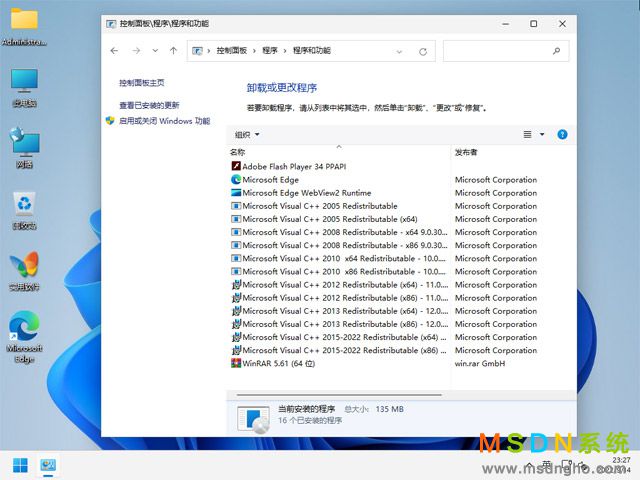Click the 程序 breadcrumb
Image resolution: width=640 pixels, height=480 pixels.
[x=270, y=51]
